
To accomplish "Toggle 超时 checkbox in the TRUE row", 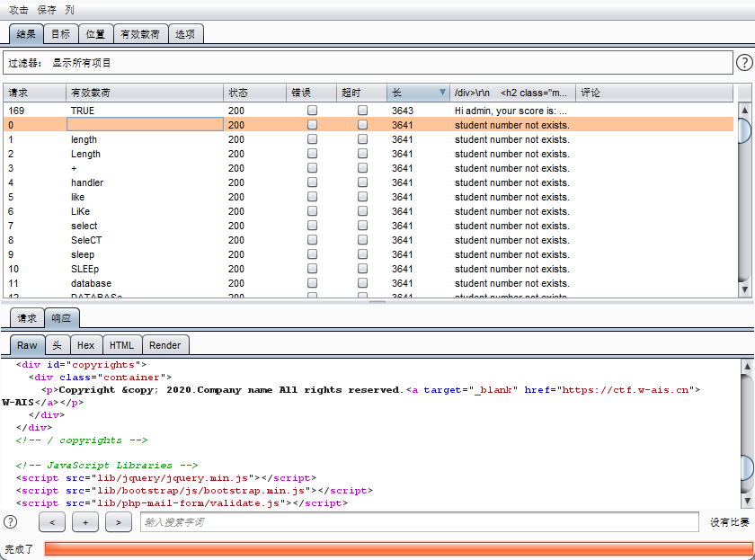I will pyautogui.click(x=362, y=111).
